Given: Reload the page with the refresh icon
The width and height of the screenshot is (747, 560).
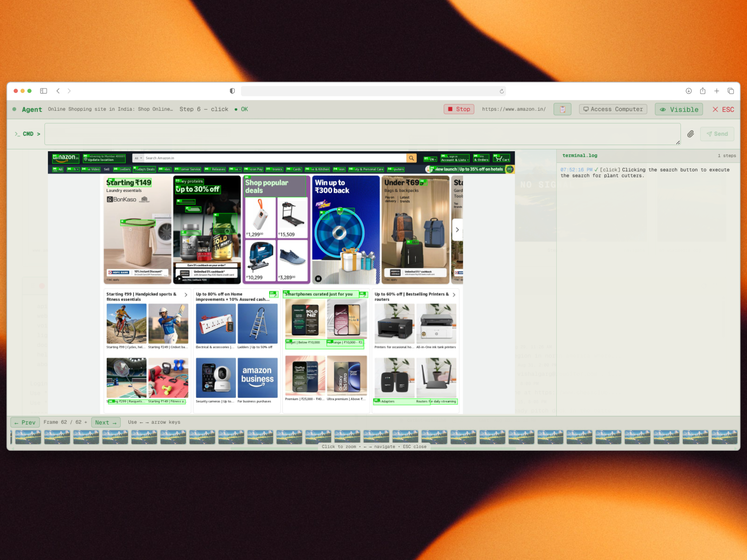Looking at the screenshot, I should point(502,91).
